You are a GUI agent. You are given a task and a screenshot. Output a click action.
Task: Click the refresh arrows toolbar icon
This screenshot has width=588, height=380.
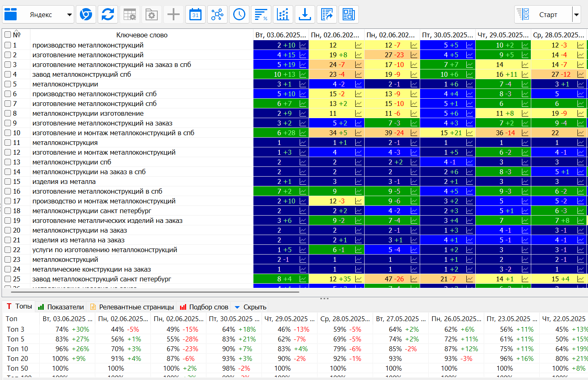click(x=107, y=15)
